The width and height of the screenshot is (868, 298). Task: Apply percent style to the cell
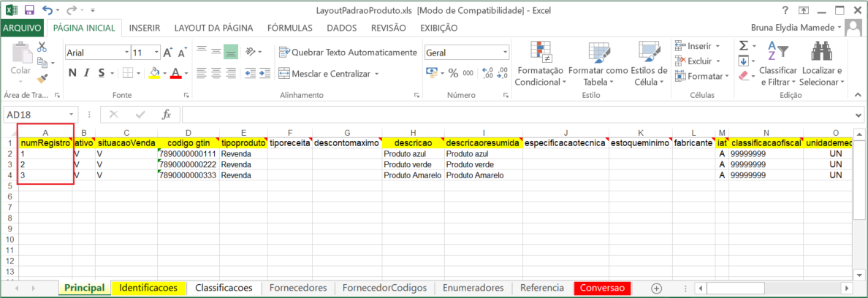[x=453, y=73]
